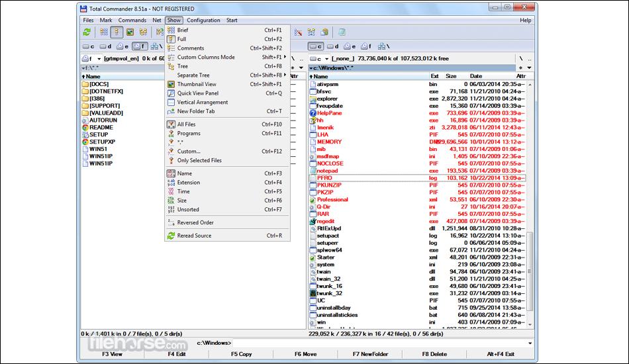
Task: Click the Pack files toolbar icon
Action: click(x=324, y=32)
